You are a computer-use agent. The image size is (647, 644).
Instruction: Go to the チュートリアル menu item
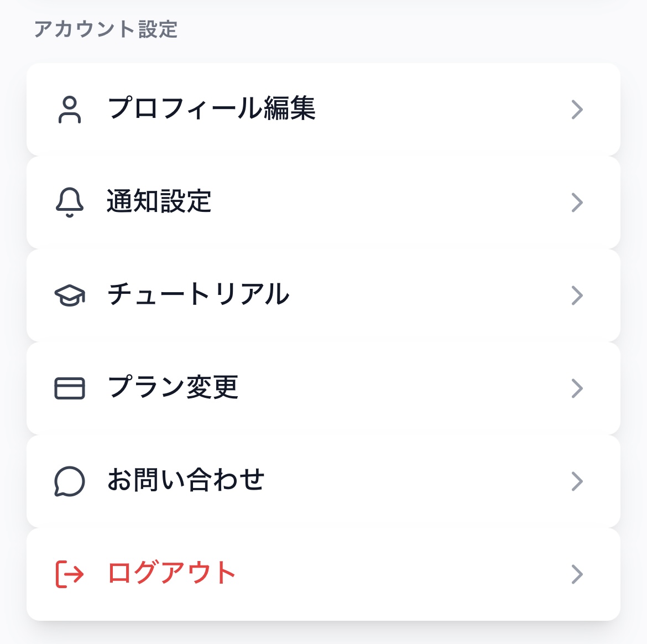click(x=198, y=294)
